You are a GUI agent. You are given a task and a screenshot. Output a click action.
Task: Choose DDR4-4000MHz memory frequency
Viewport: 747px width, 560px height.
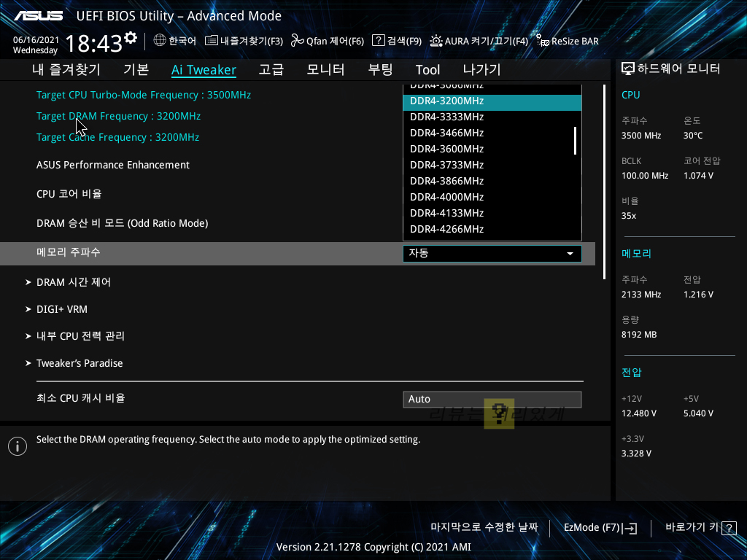pyautogui.click(x=492, y=197)
